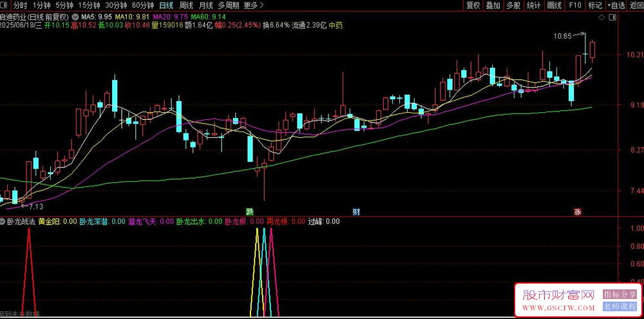This screenshot has width=644, height=319.
Task: Click the 7.13 low price label
Action: tap(35, 207)
